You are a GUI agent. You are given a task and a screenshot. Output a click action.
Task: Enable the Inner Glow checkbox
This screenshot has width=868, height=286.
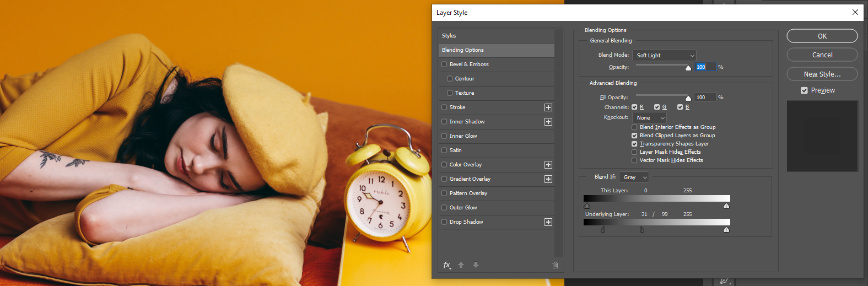(444, 136)
